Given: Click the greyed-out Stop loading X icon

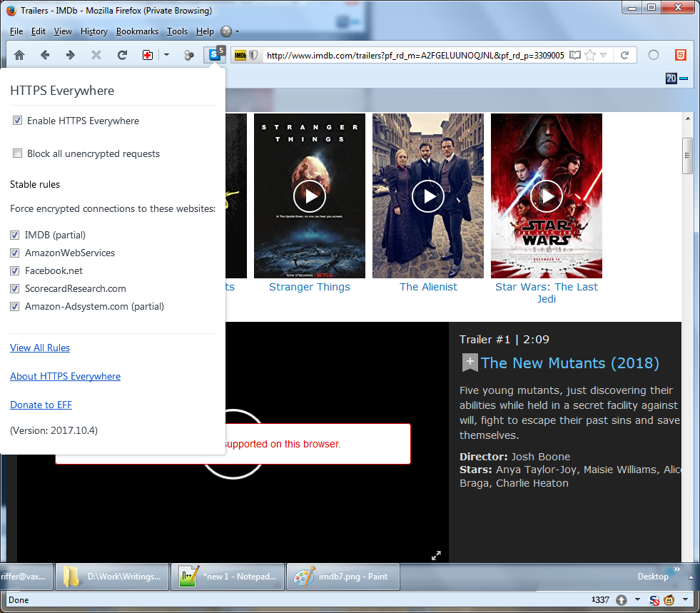Looking at the screenshot, I should click(96, 55).
